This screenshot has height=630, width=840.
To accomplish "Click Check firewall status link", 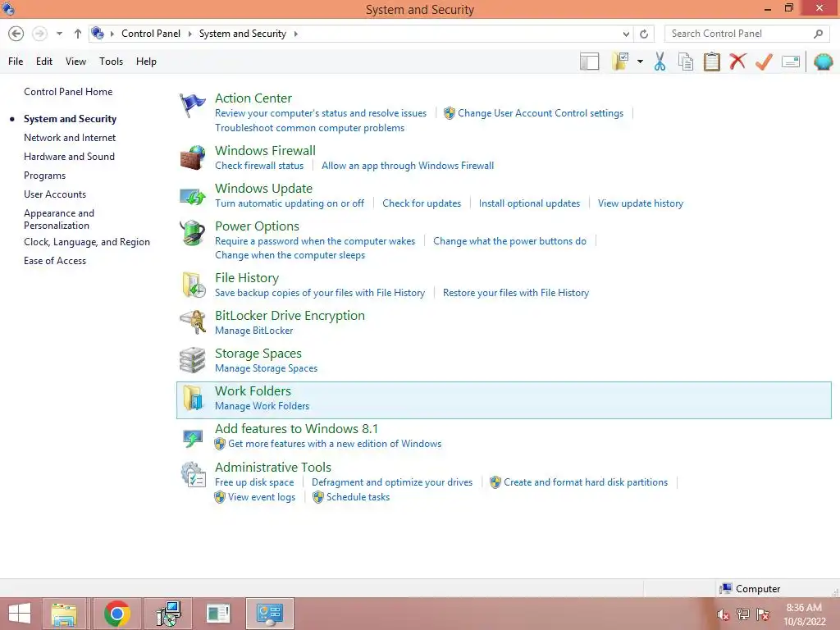I will [x=259, y=166].
